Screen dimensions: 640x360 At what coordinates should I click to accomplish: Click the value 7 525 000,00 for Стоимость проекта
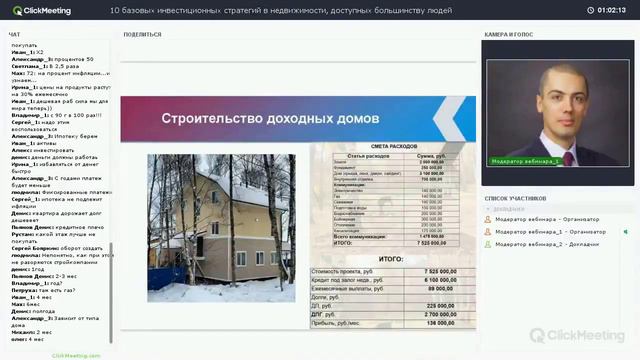(x=440, y=271)
